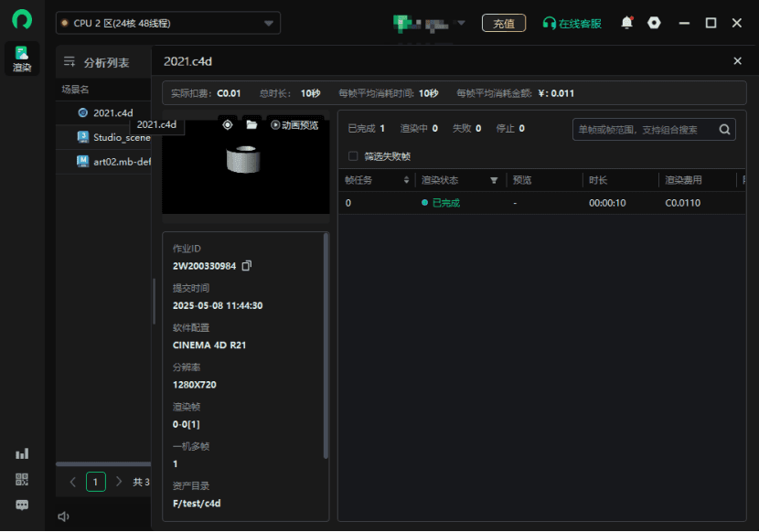Open the user account dropdown arrow
The width and height of the screenshot is (759, 532).
point(461,23)
